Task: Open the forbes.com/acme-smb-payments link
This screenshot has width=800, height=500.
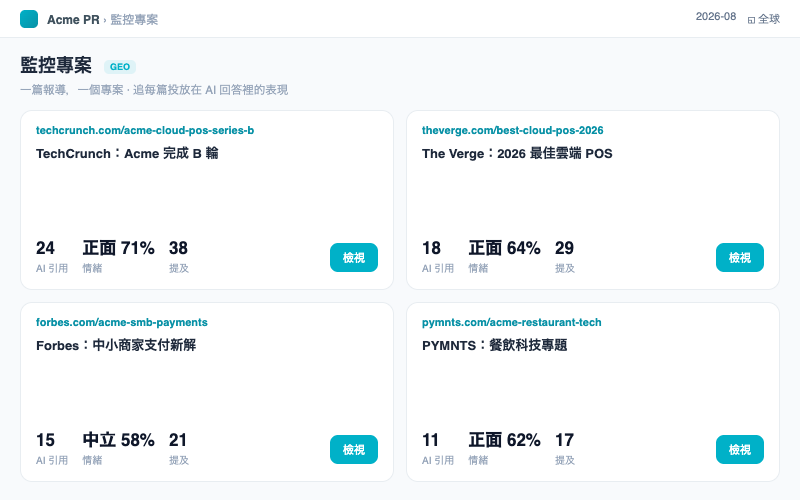Action: pos(121,322)
